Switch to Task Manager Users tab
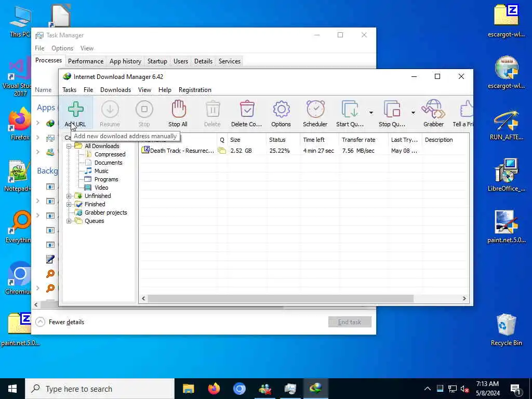This screenshot has width=532, height=399. (180, 61)
